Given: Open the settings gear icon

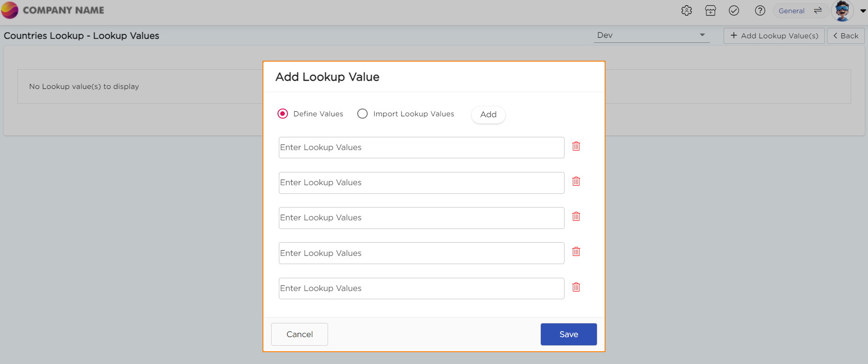Looking at the screenshot, I should pos(686,10).
